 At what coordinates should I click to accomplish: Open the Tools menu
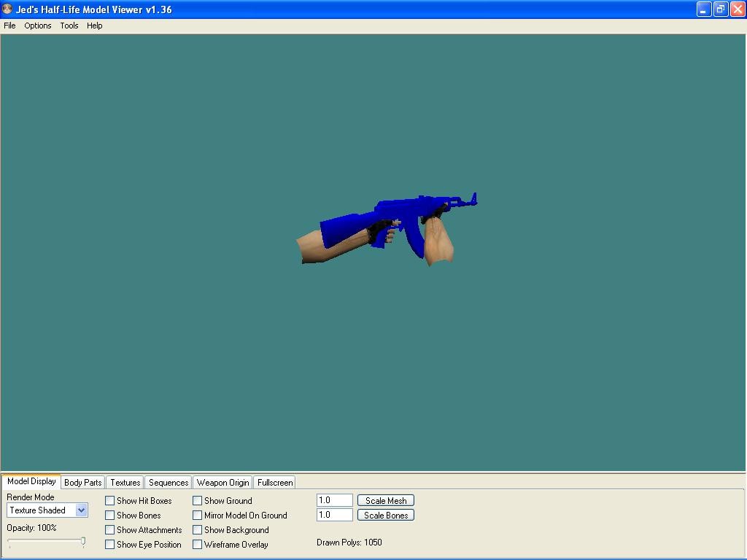[x=69, y=26]
